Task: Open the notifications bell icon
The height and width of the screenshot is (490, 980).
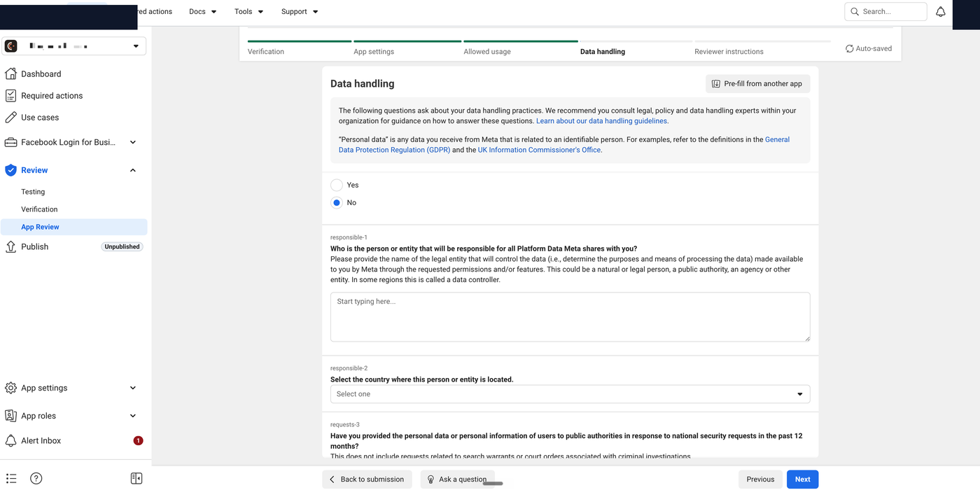Action: click(x=941, y=12)
